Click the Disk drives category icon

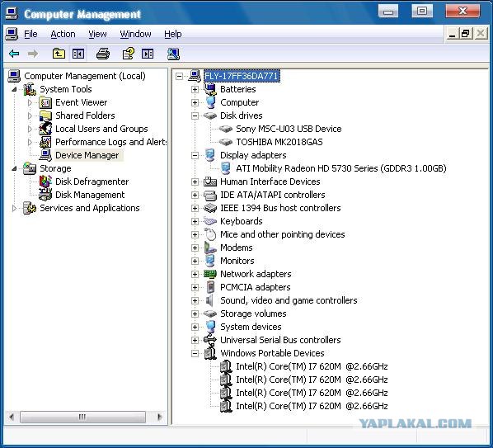point(210,116)
